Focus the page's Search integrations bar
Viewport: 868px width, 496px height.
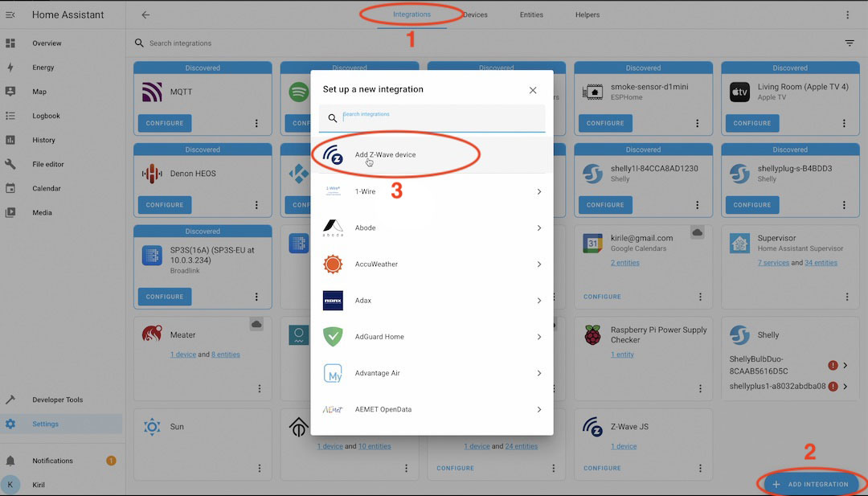[x=487, y=43]
